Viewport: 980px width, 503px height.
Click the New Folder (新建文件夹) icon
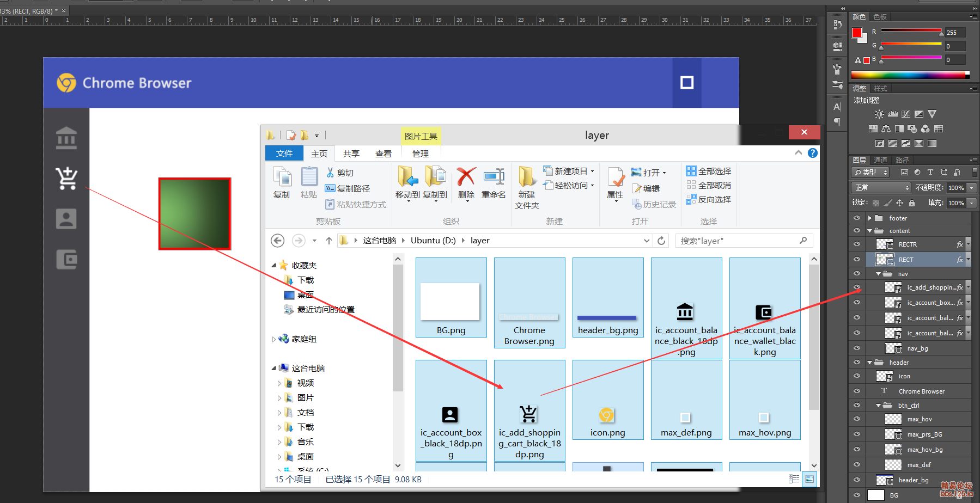click(527, 177)
